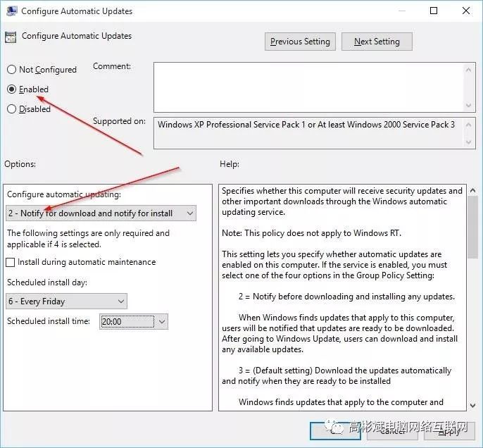Viewport: 483px width, 448px height.
Task: Select the Not Configured radio button
Action: [11, 70]
